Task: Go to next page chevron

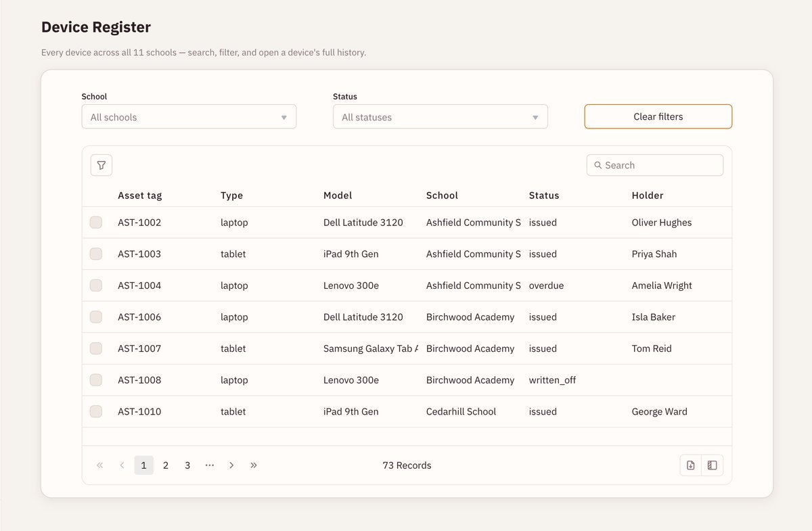Action: coord(231,465)
